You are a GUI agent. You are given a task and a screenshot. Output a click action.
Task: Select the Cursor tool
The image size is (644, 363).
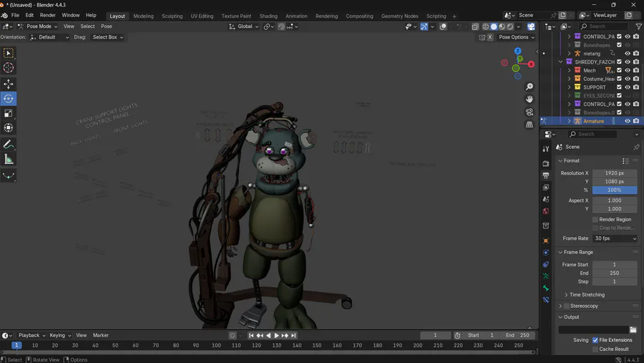click(x=8, y=67)
